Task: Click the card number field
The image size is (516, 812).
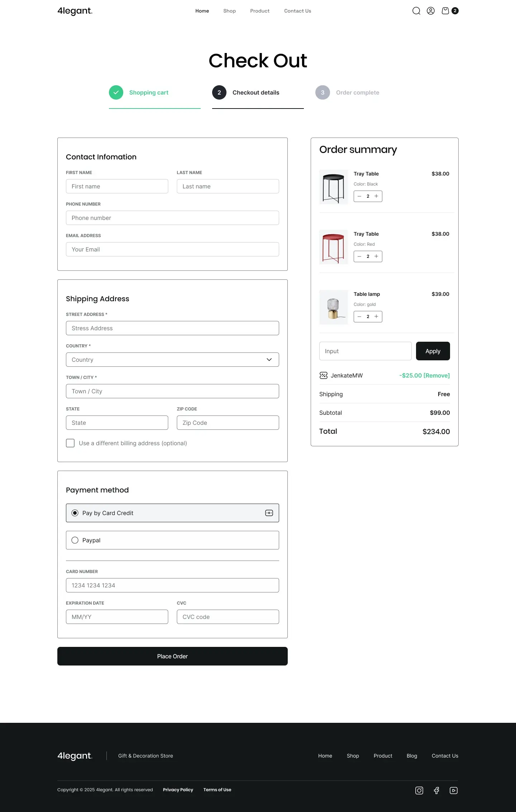Action: pyautogui.click(x=172, y=585)
